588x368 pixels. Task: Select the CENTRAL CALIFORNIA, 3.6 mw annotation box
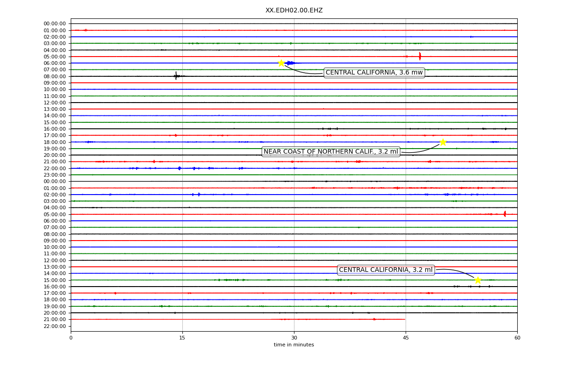pyautogui.click(x=374, y=73)
